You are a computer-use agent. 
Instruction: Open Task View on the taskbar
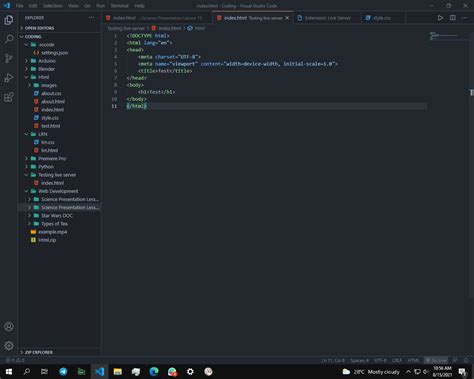coord(44,371)
